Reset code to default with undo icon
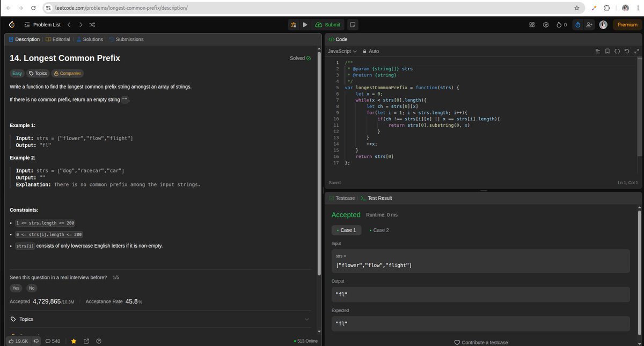 coord(627,51)
